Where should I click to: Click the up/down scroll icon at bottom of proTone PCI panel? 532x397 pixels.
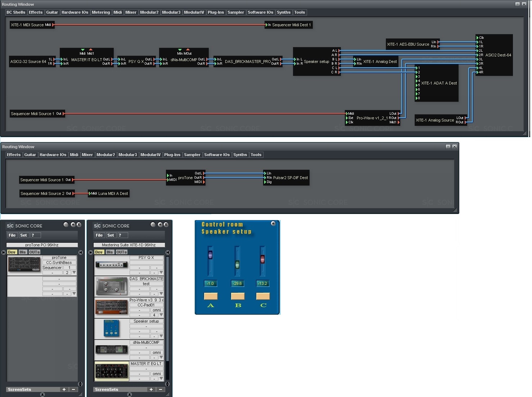tap(80, 384)
